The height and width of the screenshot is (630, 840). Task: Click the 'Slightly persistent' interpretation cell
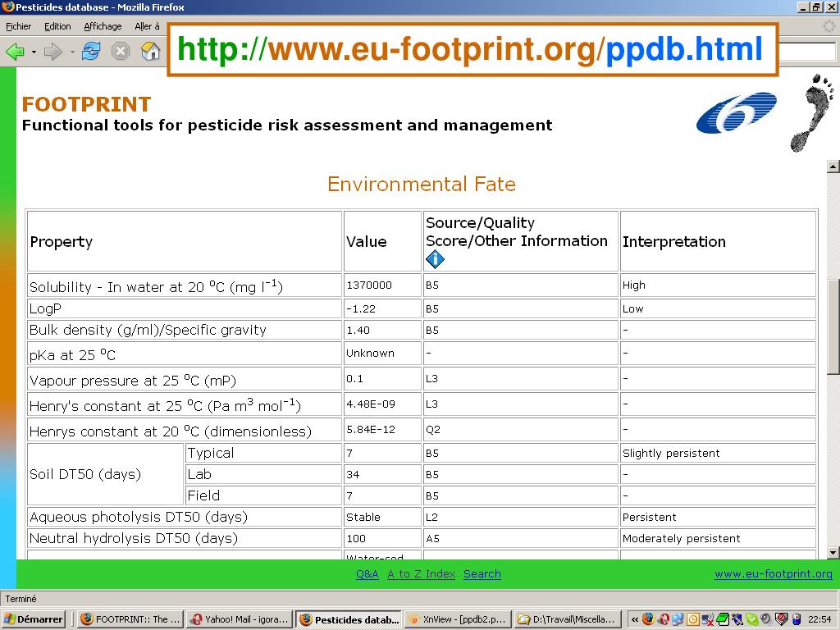pyautogui.click(x=718, y=453)
